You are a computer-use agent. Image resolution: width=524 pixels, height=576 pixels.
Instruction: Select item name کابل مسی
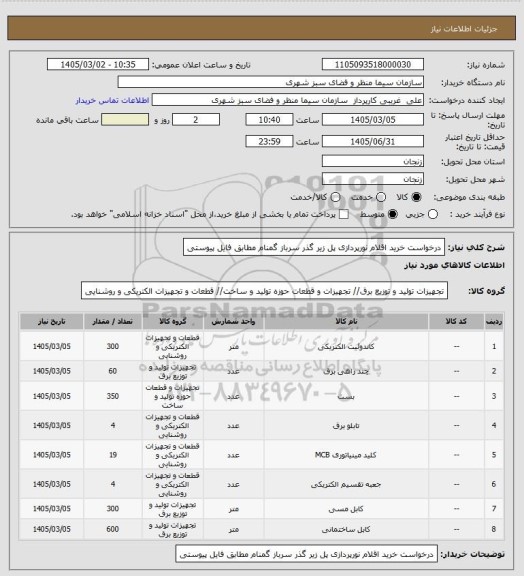point(346,509)
